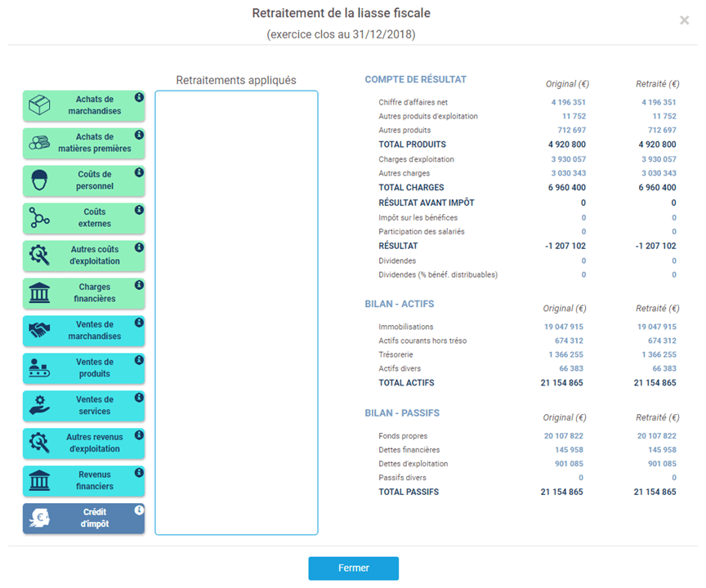Open info icon for Achats de marchandises
Viewport: 706px width, 588px height.
139,97
